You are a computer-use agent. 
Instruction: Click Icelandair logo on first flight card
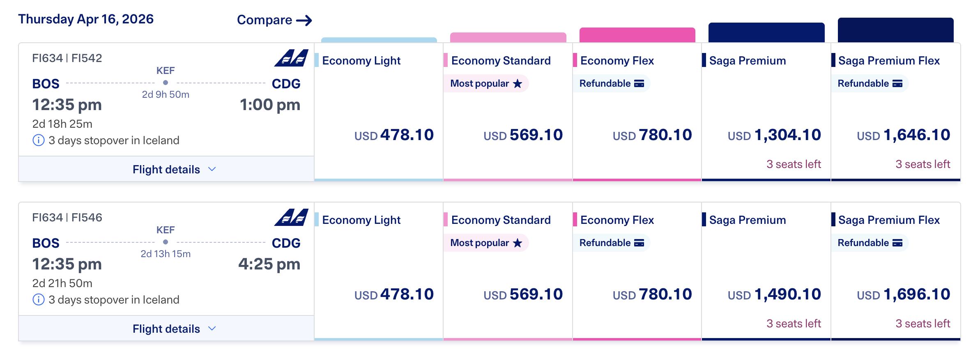pos(291,58)
